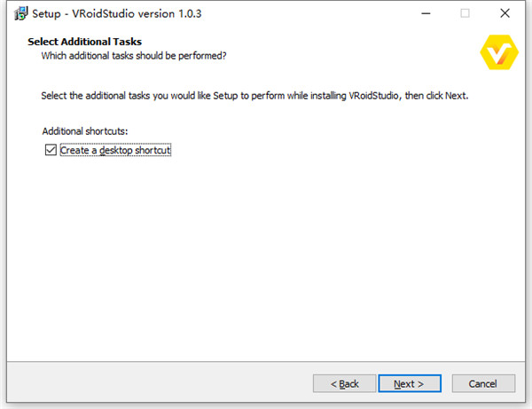Proceed by clicking Next
Image resolution: width=532 pixels, height=409 pixels.
[x=409, y=383]
